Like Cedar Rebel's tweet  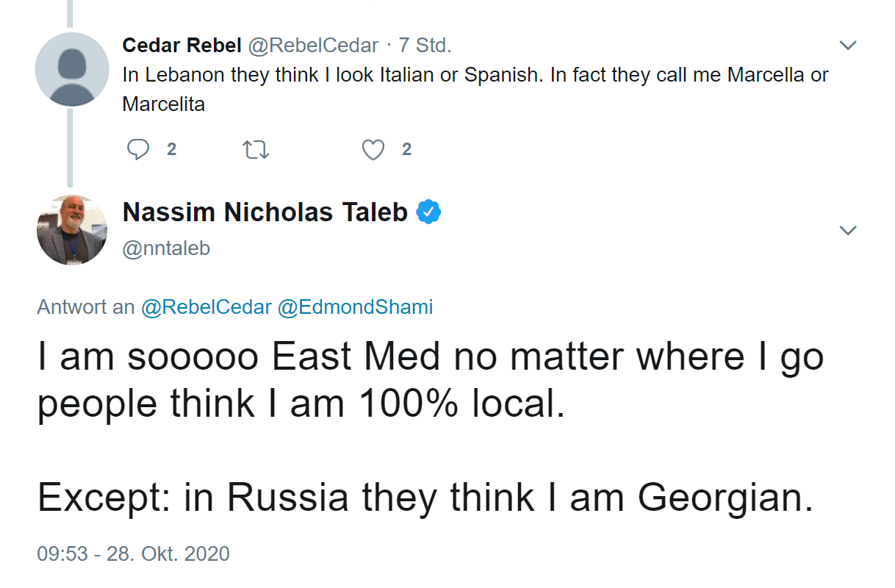(x=373, y=150)
